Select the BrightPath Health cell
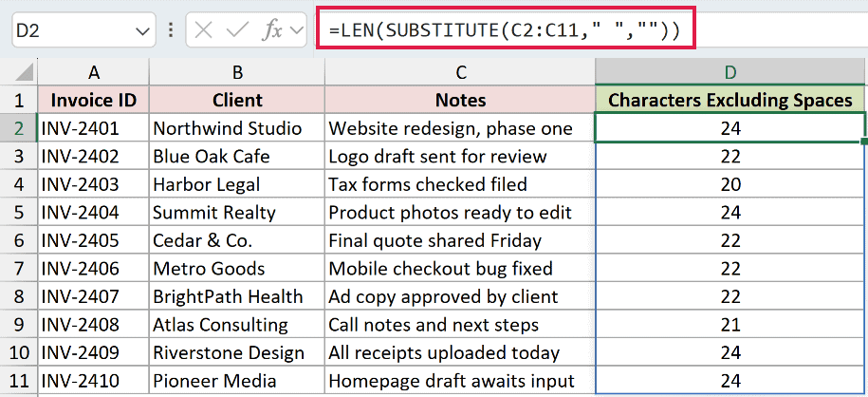This screenshot has height=397, width=868. 237,296
